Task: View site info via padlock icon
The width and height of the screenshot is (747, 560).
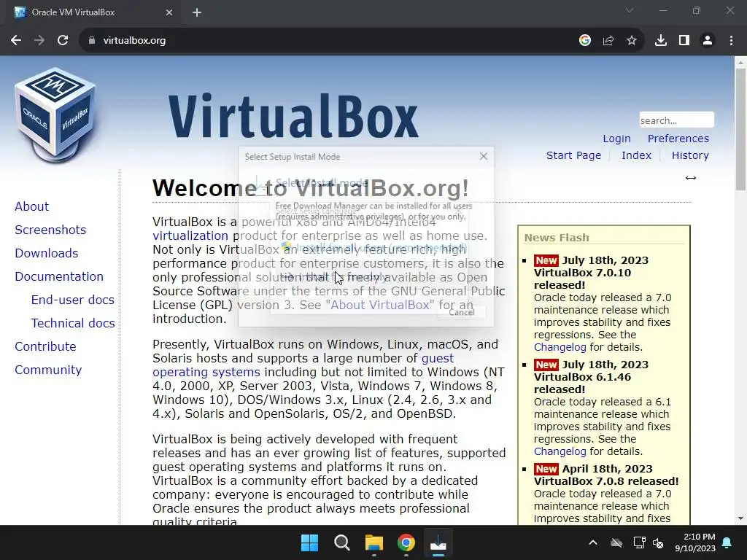Action: pyautogui.click(x=92, y=41)
